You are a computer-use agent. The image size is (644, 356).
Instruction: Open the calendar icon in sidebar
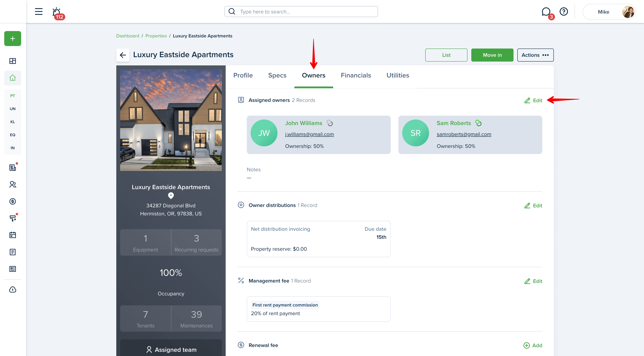pos(12,235)
